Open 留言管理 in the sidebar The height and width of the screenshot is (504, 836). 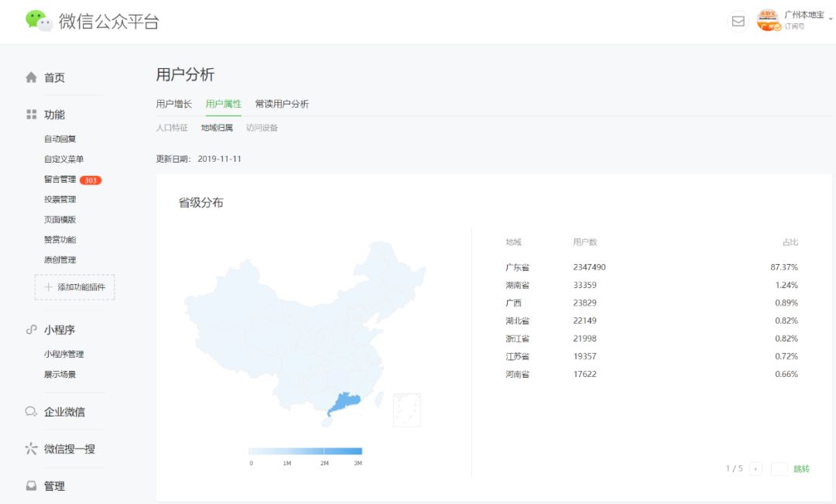click(x=60, y=180)
